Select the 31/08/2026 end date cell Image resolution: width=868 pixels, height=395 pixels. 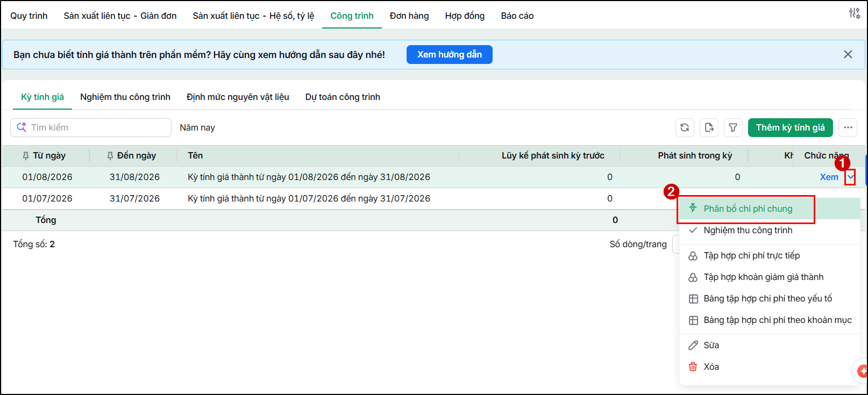(134, 177)
